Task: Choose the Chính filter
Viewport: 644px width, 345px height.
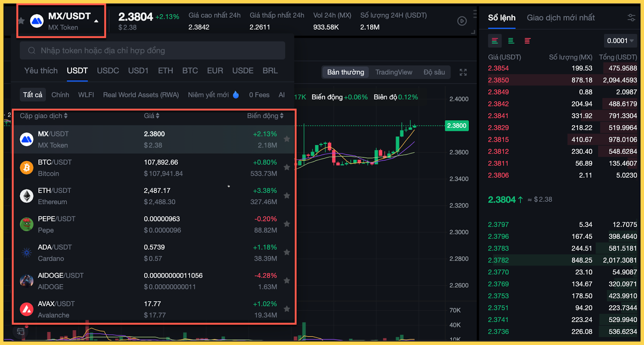Action: 60,95
